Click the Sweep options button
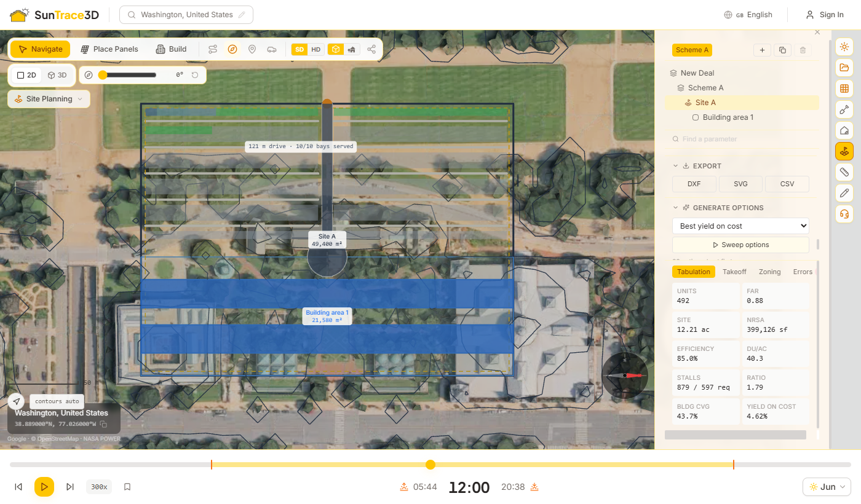The width and height of the screenshot is (861, 504). [740, 245]
